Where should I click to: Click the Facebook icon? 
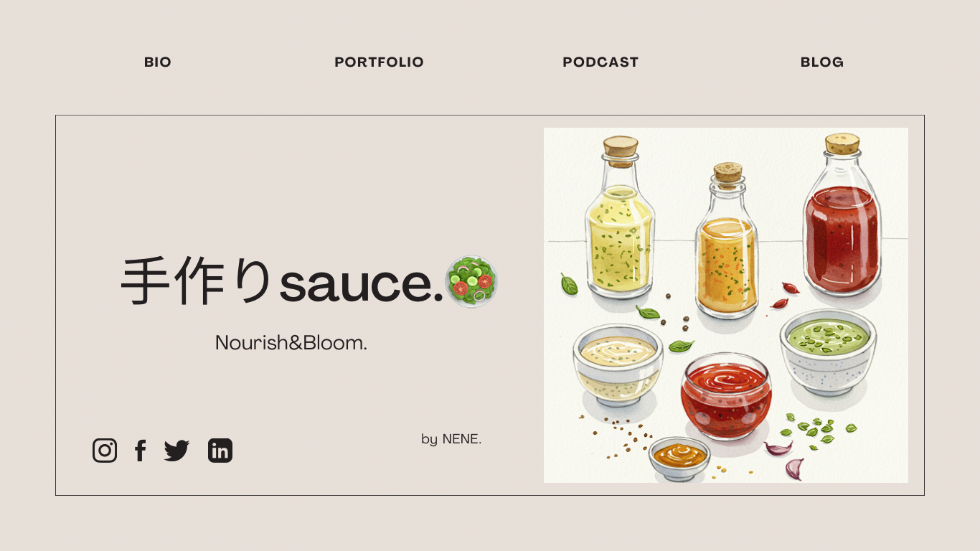[x=141, y=451]
